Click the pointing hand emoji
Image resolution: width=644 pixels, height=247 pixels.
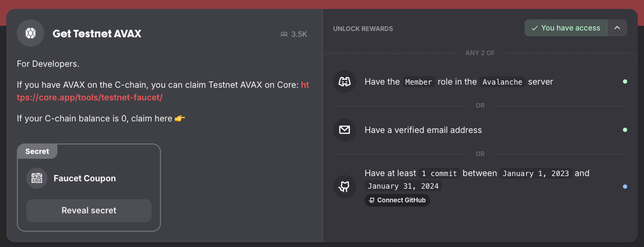(180, 118)
